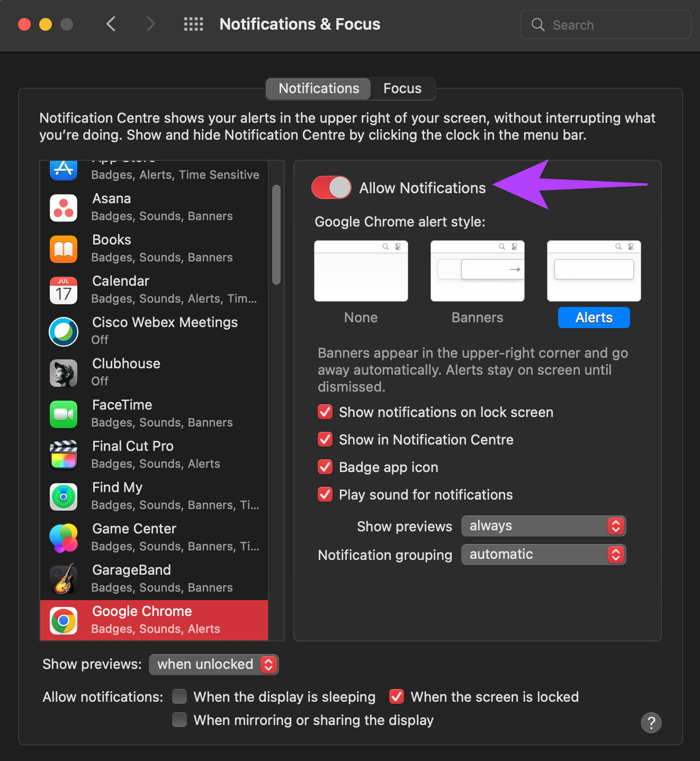Click the magnifying glass search icon
Viewport: 700px width, 761px height.
(538, 24)
